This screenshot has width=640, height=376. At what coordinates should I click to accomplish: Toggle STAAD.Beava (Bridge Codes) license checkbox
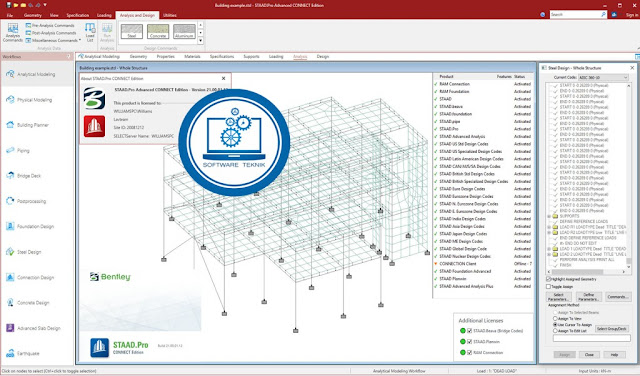[x=469, y=331]
